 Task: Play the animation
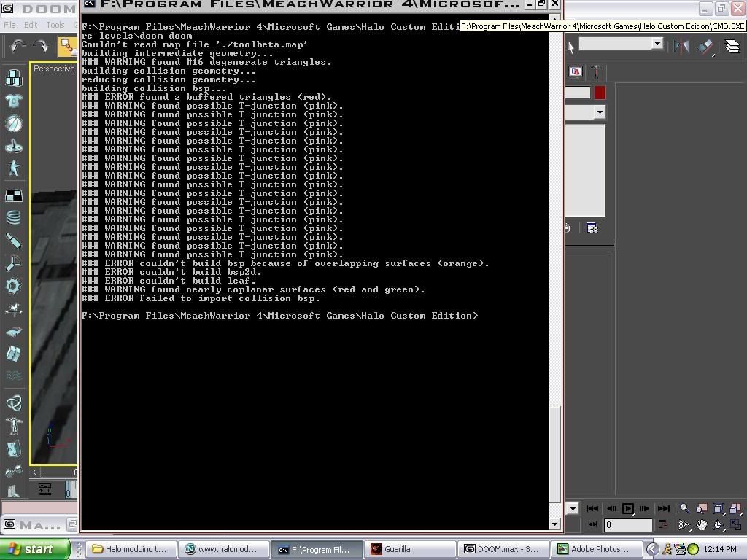(628, 508)
